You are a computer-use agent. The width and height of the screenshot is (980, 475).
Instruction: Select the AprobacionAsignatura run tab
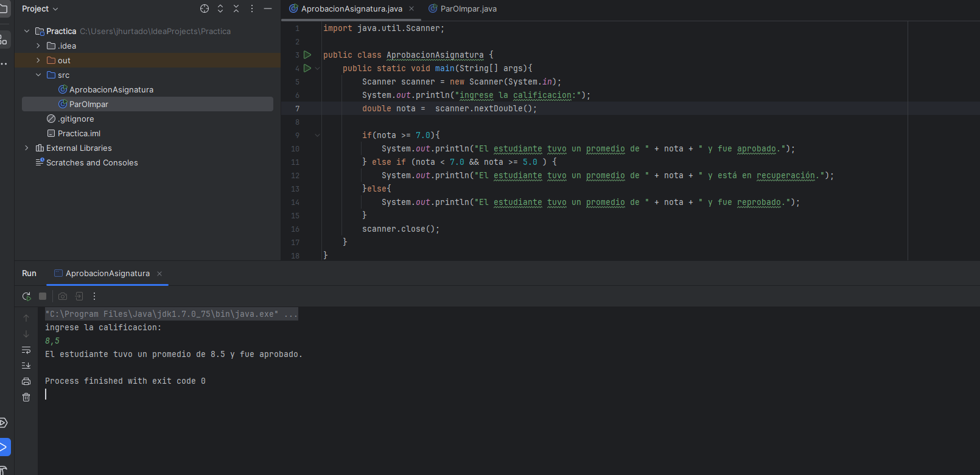pos(107,273)
